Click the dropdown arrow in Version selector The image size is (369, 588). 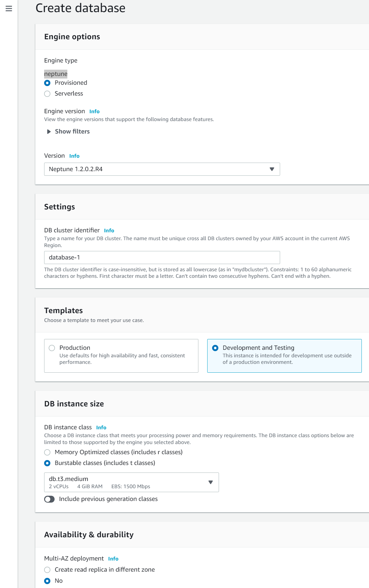coord(272,169)
